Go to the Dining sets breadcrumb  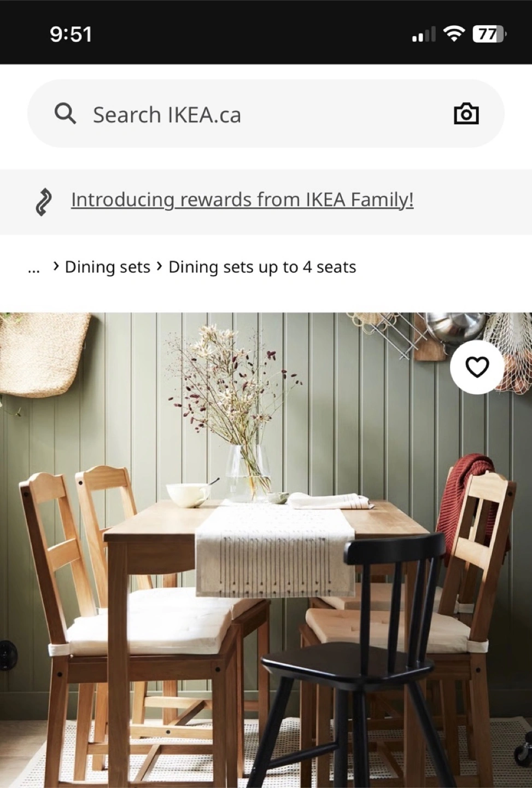[108, 267]
